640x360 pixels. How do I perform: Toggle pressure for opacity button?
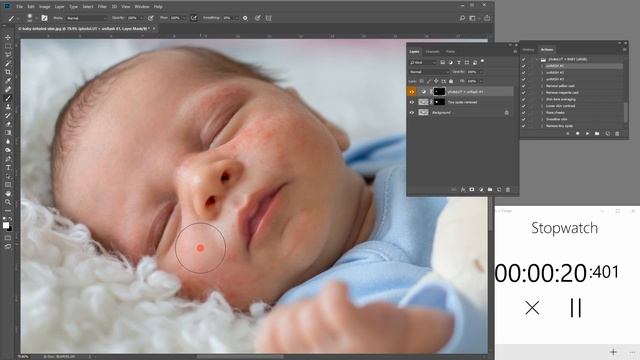[151, 18]
